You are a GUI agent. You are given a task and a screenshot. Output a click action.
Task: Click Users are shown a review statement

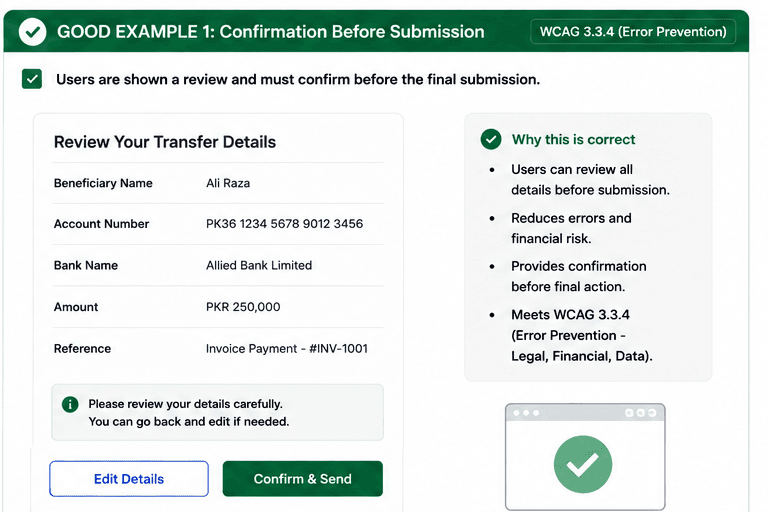coord(298,79)
